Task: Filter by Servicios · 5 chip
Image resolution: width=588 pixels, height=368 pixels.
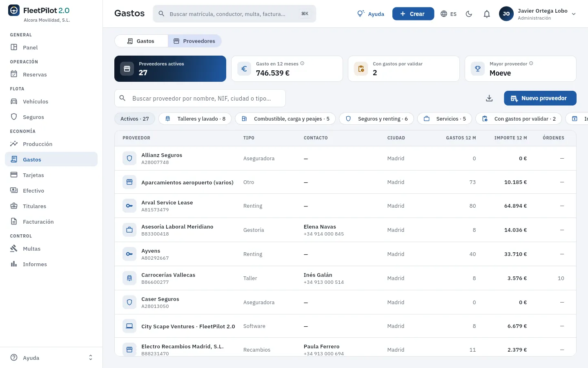Action: 445,119
